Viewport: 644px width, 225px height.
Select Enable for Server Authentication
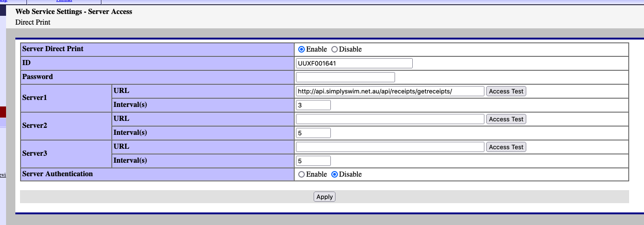[x=302, y=174]
